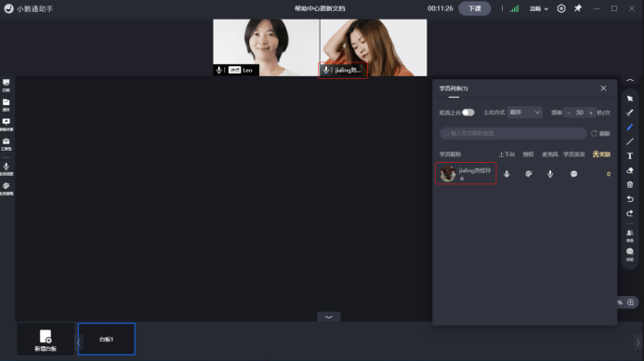This screenshot has width=644, height=361.
Task: Open the on-stage method (顺序) dropdown
Action: [524, 113]
